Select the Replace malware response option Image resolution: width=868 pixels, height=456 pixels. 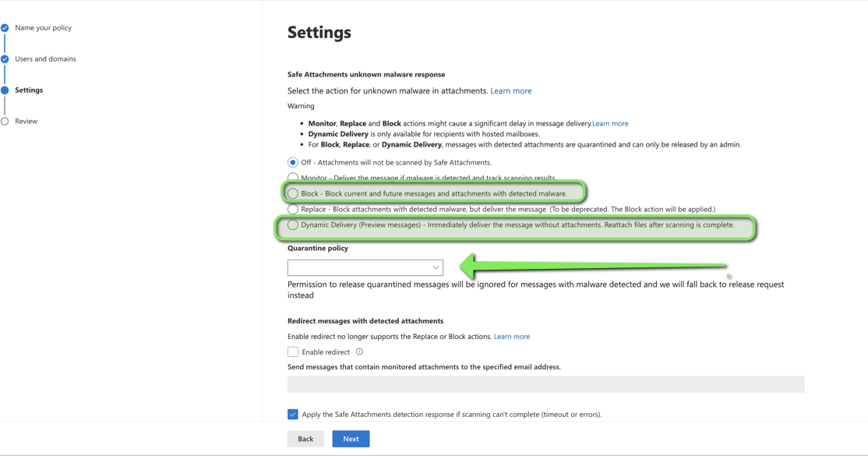pos(292,209)
